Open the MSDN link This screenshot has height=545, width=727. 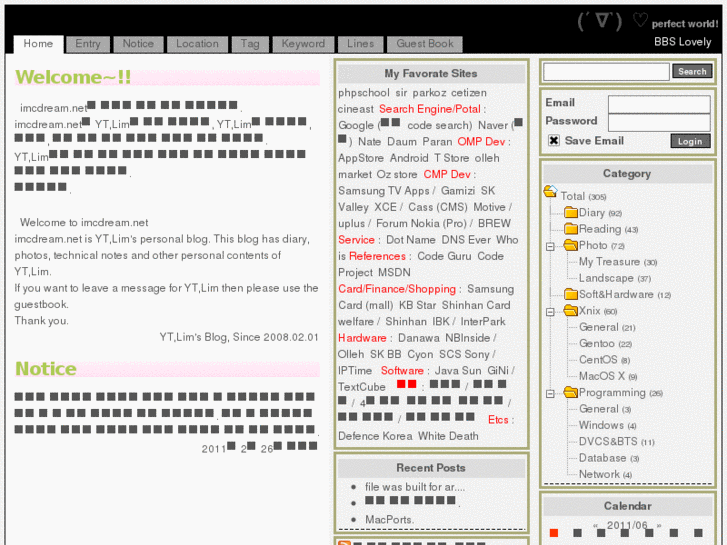click(x=395, y=272)
